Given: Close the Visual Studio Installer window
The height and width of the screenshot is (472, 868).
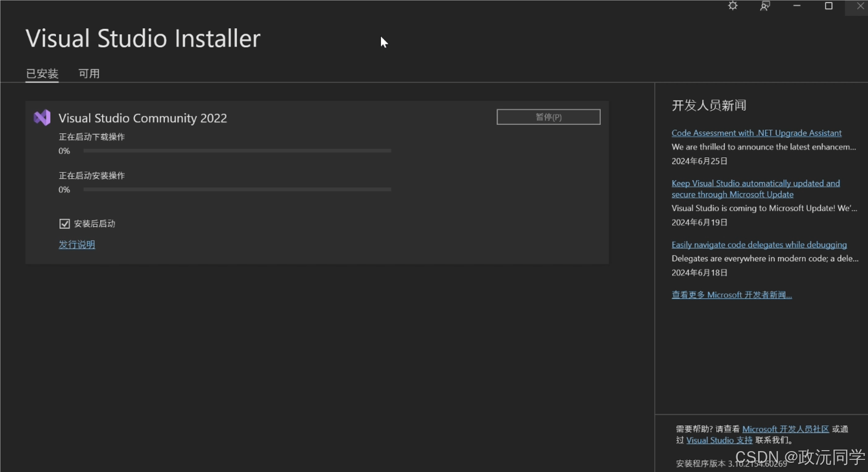Looking at the screenshot, I should point(860,6).
